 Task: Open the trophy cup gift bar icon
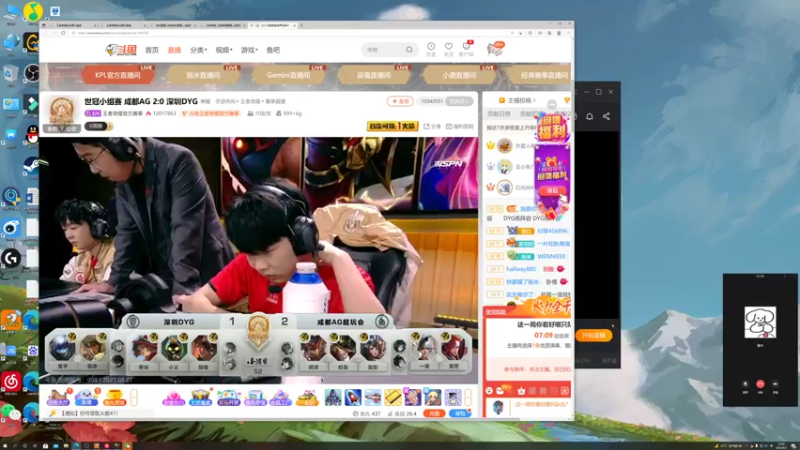point(115,397)
